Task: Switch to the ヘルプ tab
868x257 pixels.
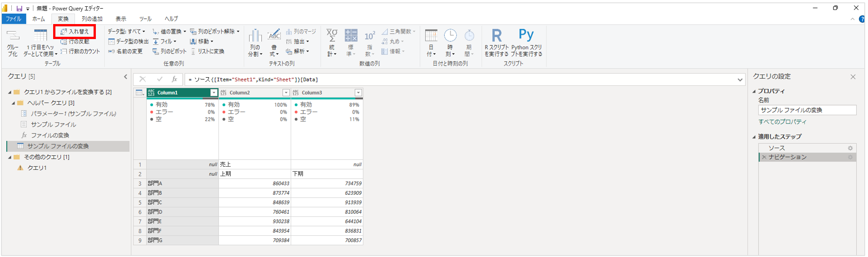Action: (171, 19)
